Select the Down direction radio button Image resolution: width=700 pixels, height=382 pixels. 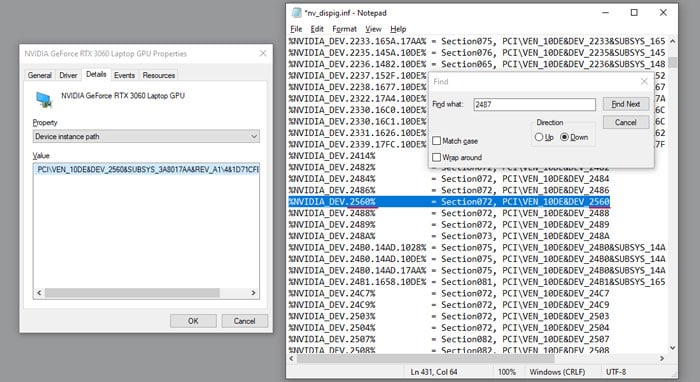point(564,137)
